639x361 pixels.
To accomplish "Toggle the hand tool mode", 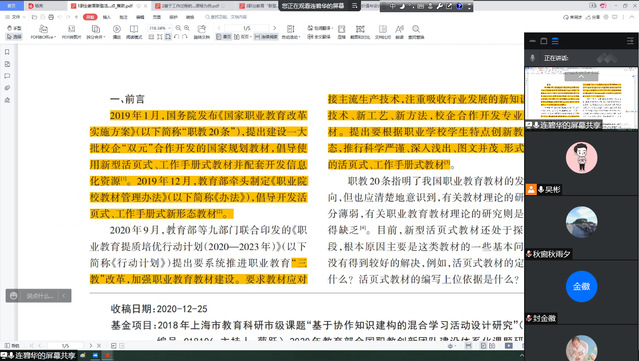I will point(14,28).
